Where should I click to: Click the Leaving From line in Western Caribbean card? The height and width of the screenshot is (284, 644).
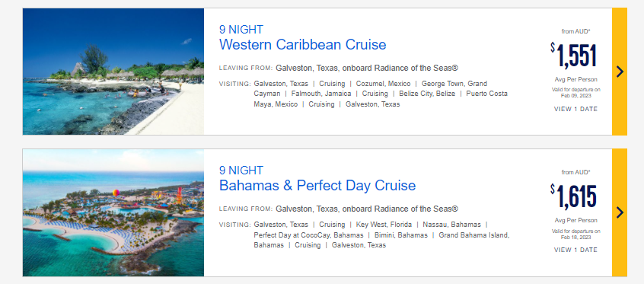pos(339,68)
